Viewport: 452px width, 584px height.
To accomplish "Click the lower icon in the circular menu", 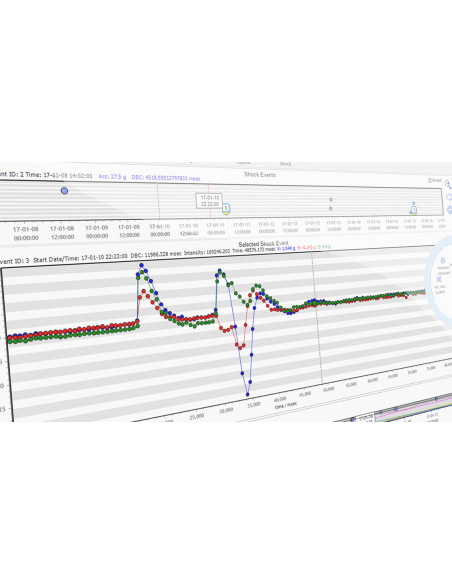I will click(439, 279).
